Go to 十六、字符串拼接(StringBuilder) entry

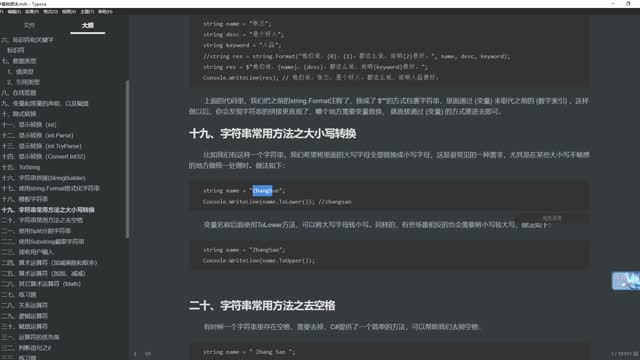point(44,178)
